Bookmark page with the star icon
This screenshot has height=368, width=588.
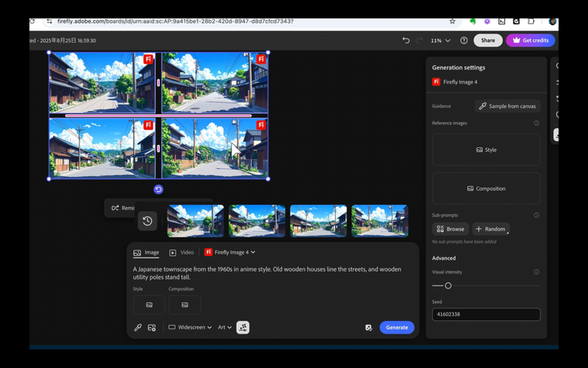(x=452, y=21)
